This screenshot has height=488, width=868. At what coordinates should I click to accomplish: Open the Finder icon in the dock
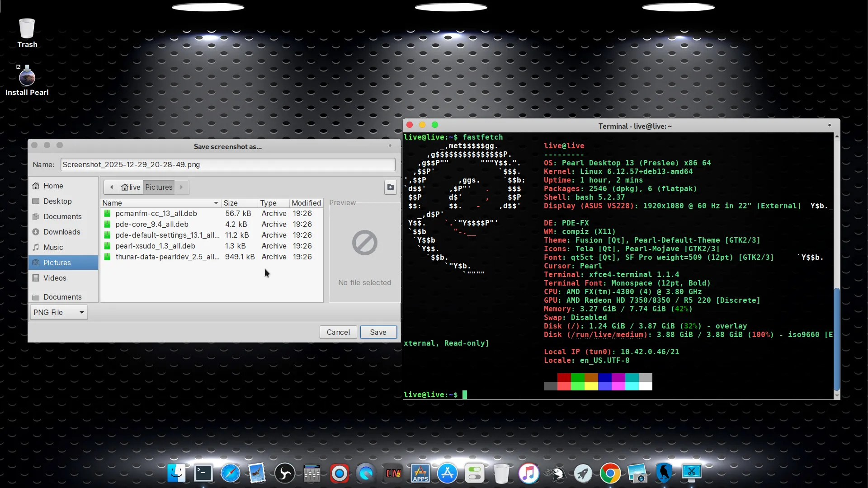click(176, 473)
